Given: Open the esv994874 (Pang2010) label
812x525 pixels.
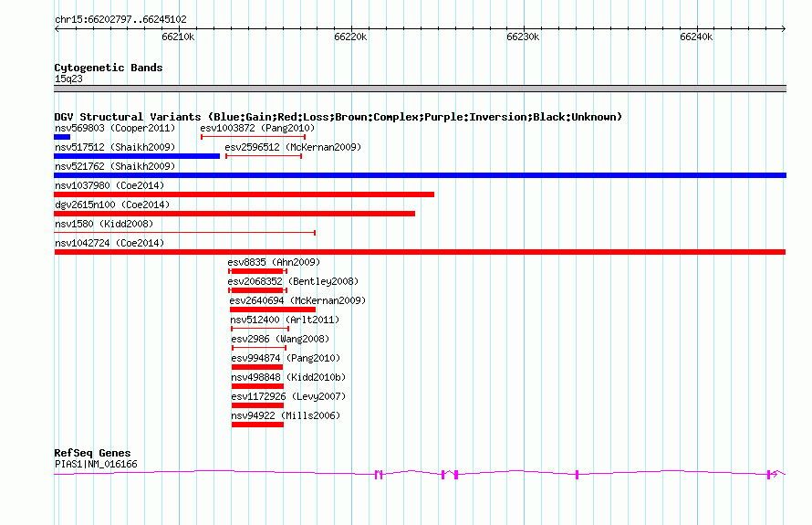Looking at the screenshot, I should 286,358.
